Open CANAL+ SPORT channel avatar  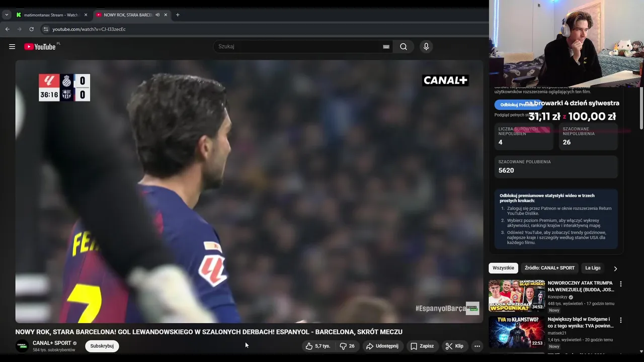click(x=22, y=346)
